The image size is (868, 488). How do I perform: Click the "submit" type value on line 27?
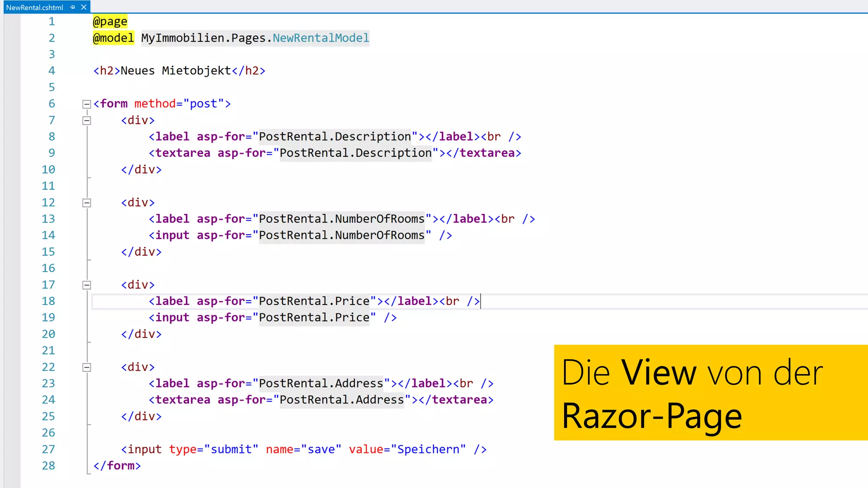coord(231,449)
